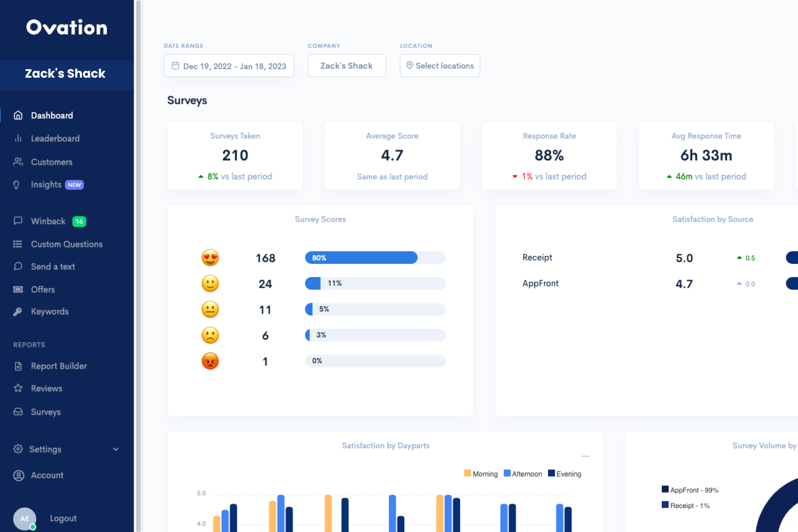Screen dimensions: 798x532
Task: Toggle the AppFront - 99% legend item
Action: (x=690, y=490)
